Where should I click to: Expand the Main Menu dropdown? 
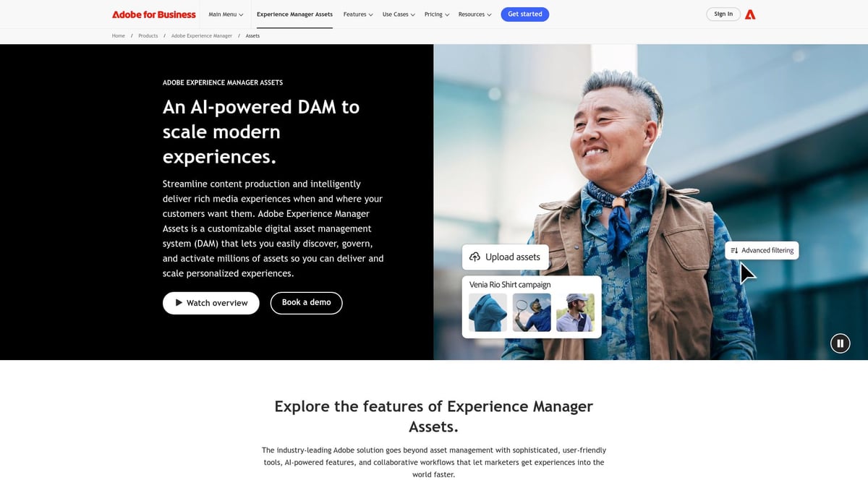(226, 14)
